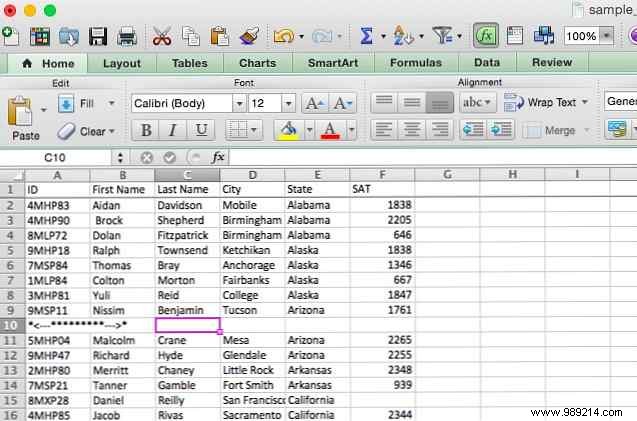
Task: Insert AutoSum with the sigma icon
Action: pos(366,36)
